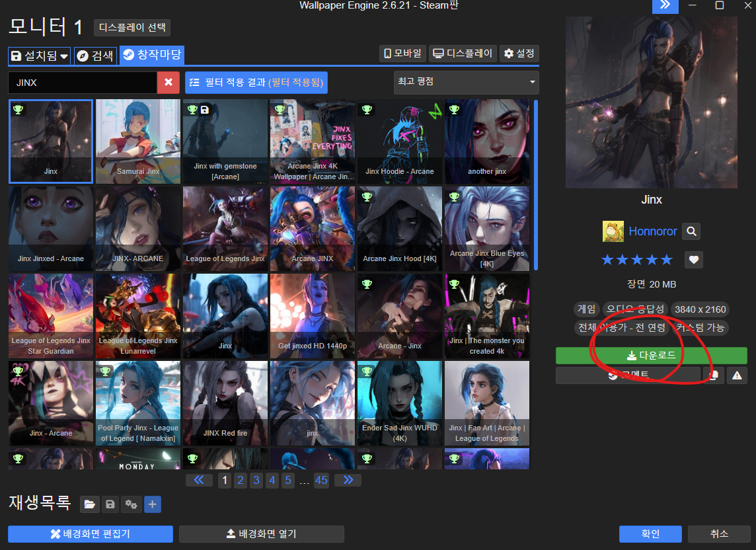Open the Honnoror author avatar
The image size is (756, 550).
[x=613, y=231]
